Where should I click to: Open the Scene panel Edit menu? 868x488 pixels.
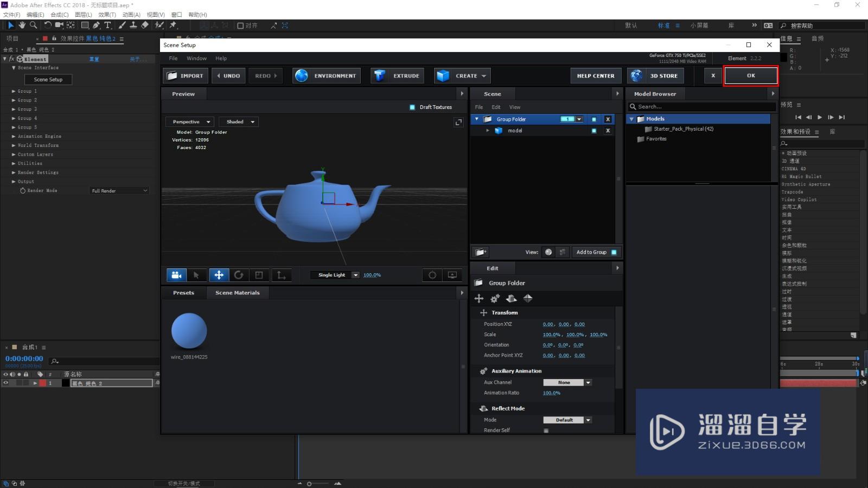(x=496, y=107)
